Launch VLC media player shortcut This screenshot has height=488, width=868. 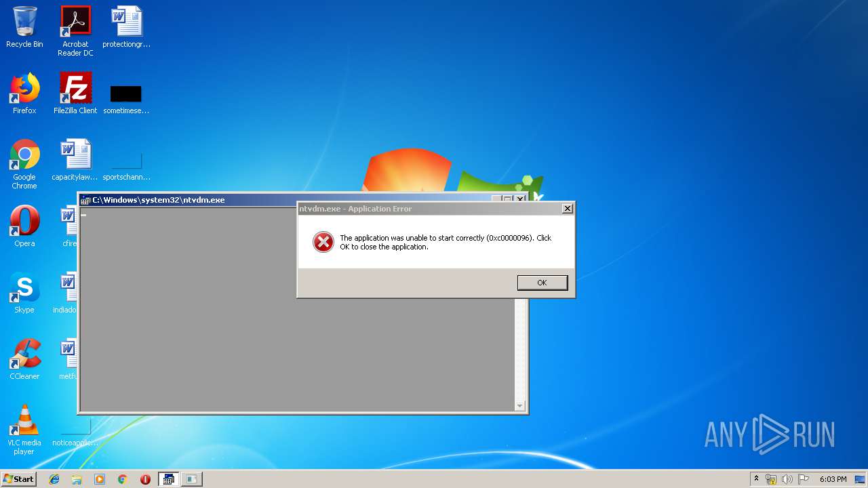click(x=24, y=430)
